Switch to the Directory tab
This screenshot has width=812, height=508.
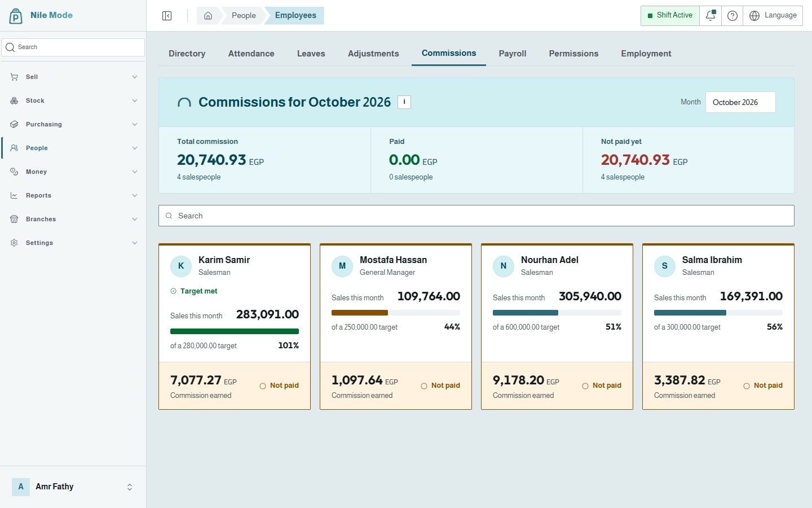[x=187, y=54]
